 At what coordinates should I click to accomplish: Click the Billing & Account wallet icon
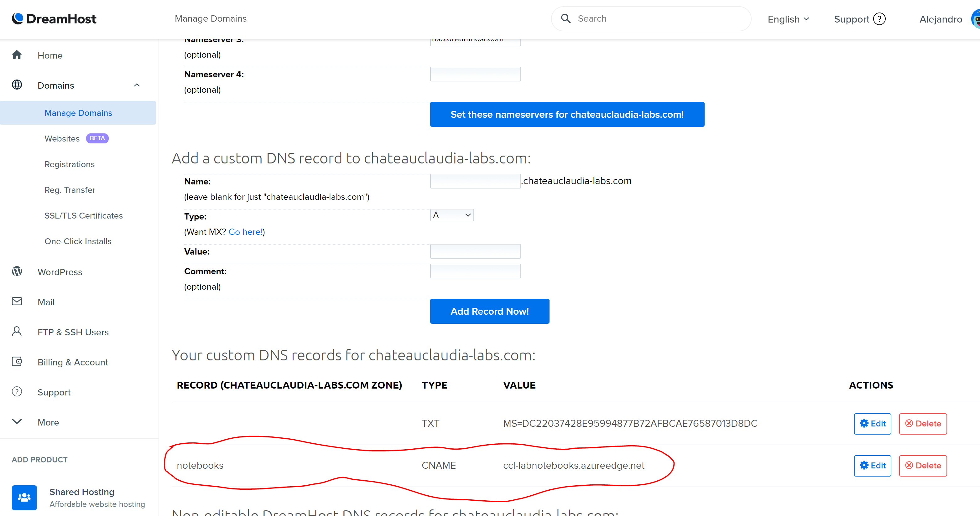[17, 362]
